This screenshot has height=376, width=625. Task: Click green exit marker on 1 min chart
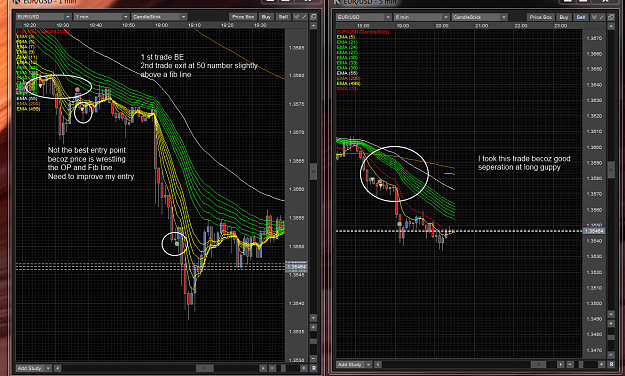pyautogui.click(x=177, y=243)
